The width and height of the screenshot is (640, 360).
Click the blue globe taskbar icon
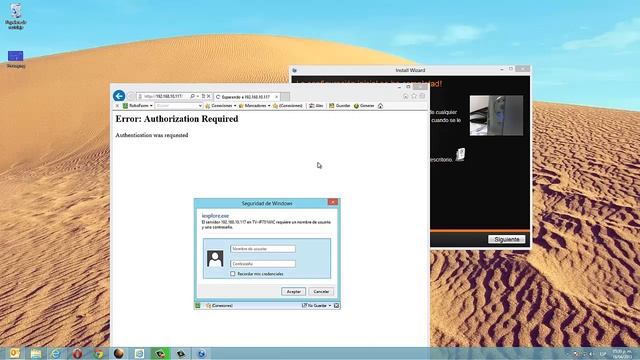202,353
